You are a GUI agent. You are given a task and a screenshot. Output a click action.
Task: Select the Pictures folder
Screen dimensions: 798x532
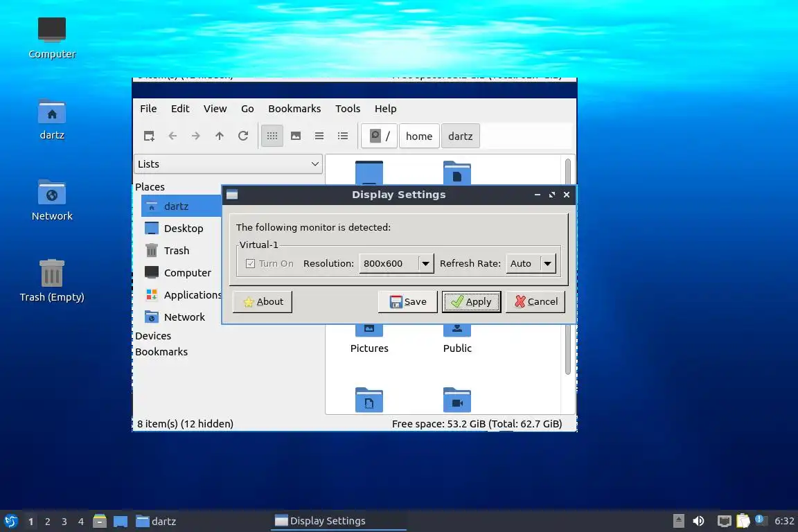pos(369,339)
